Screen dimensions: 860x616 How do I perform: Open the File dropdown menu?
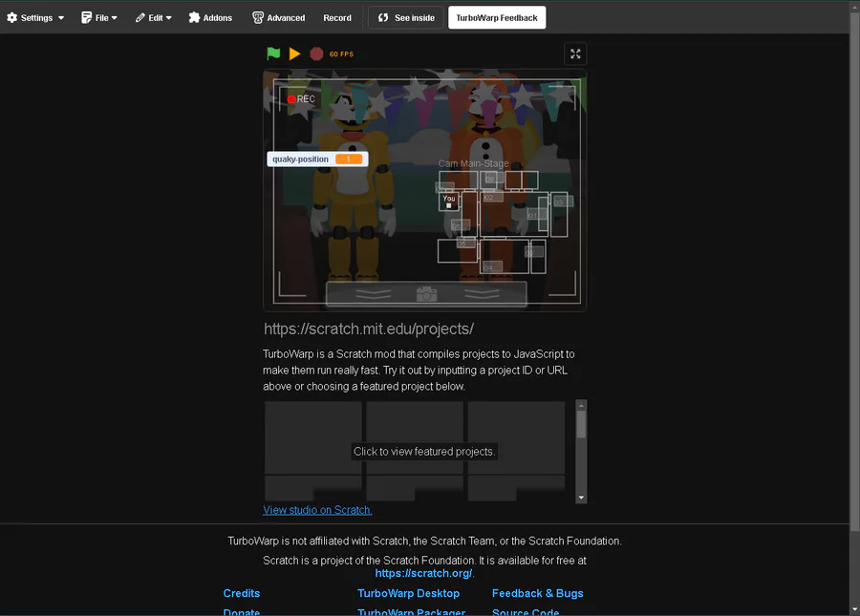click(99, 17)
